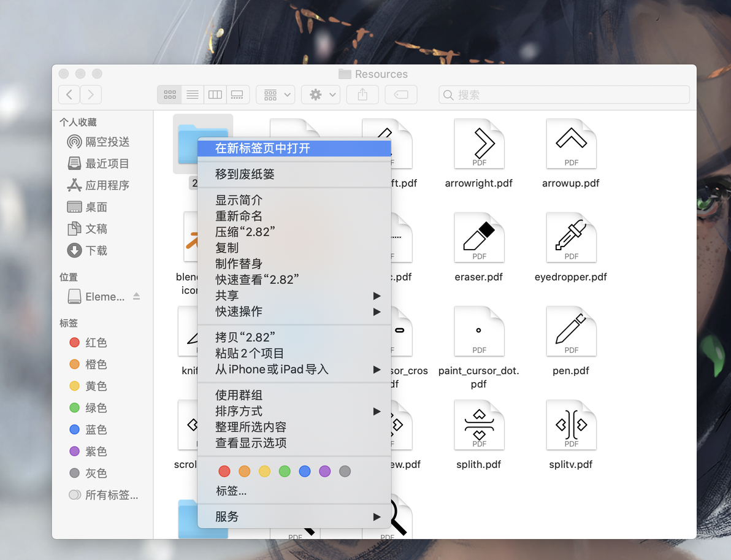Apply blue tag in context menu
731x560 pixels.
[305, 472]
